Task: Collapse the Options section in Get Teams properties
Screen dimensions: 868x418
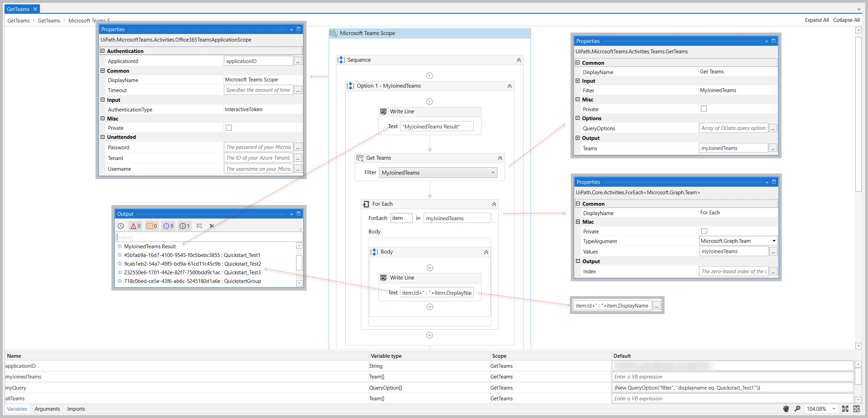Action: 577,118
